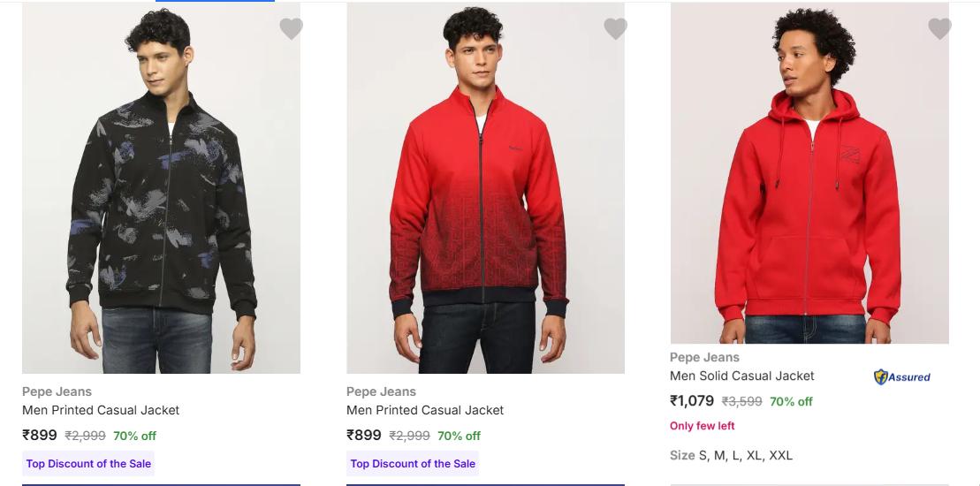View the red hooded jacket photo
Image resolution: width=980 pixels, height=486 pixels.
[809, 173]
